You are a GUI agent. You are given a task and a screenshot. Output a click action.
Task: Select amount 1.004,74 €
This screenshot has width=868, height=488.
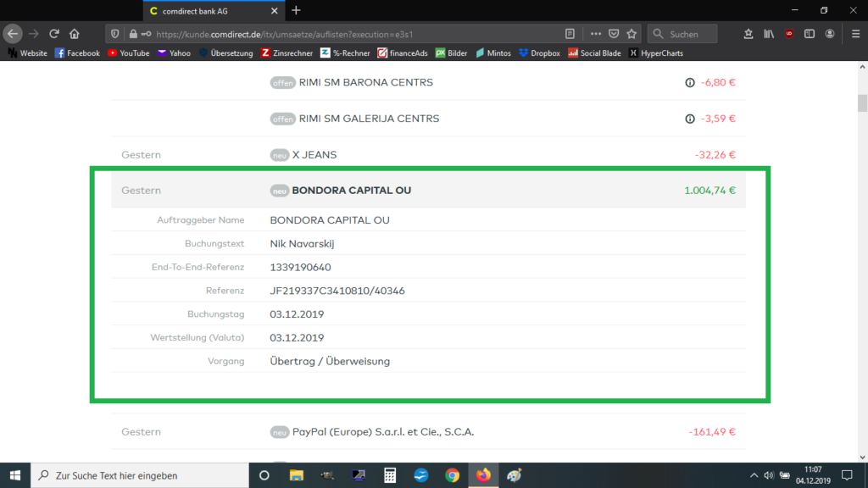[x=709, y=191]
